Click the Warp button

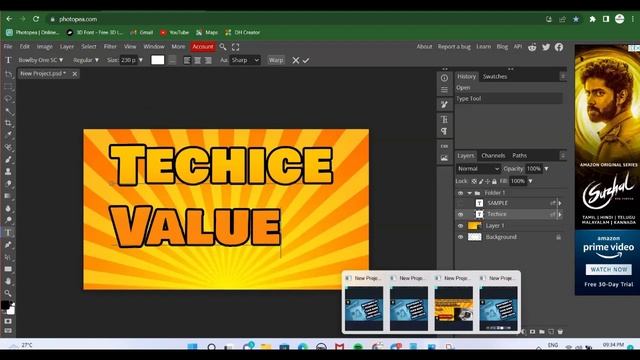(x=276, y=60)
